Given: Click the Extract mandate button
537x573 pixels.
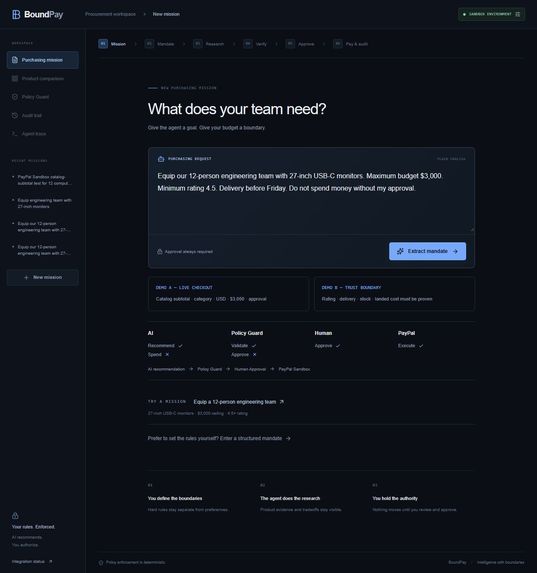Looking at the screenshot, I should [427, 251].
